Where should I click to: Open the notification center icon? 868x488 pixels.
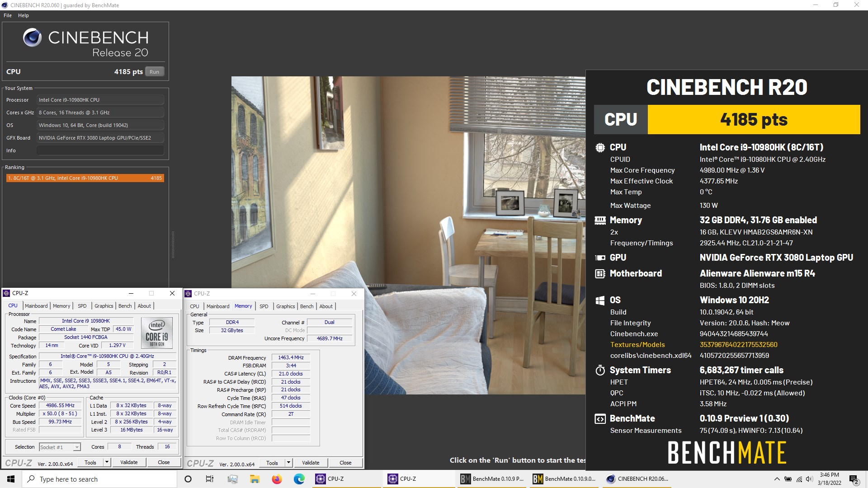coord(854,479)
